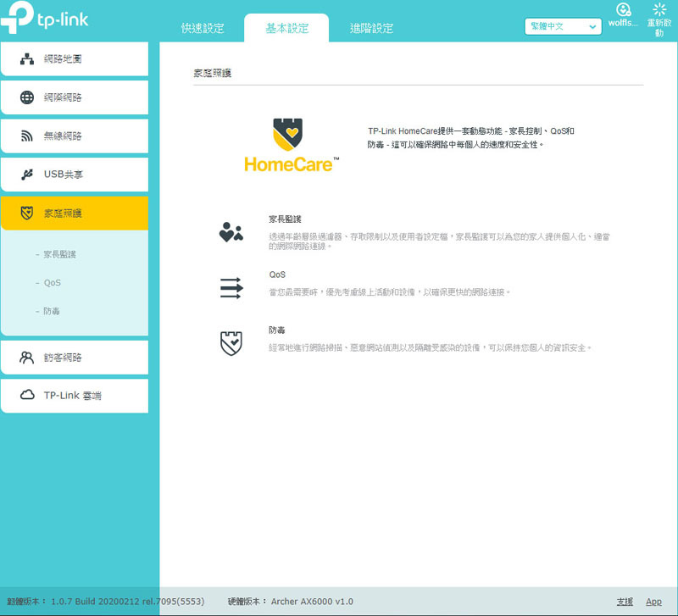The width and height of the screenshot is (678, 616).
Task: Click the 防毒 shield checkmark icon in main panel
Action: [x=231, y=344]
